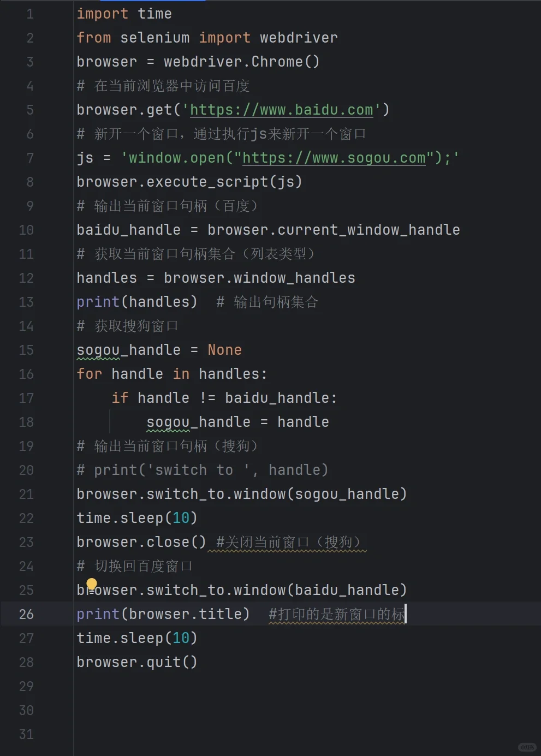This screenshot has width=541, height=756.
Task: Click line number 31 in gutter
Action: 26,734
